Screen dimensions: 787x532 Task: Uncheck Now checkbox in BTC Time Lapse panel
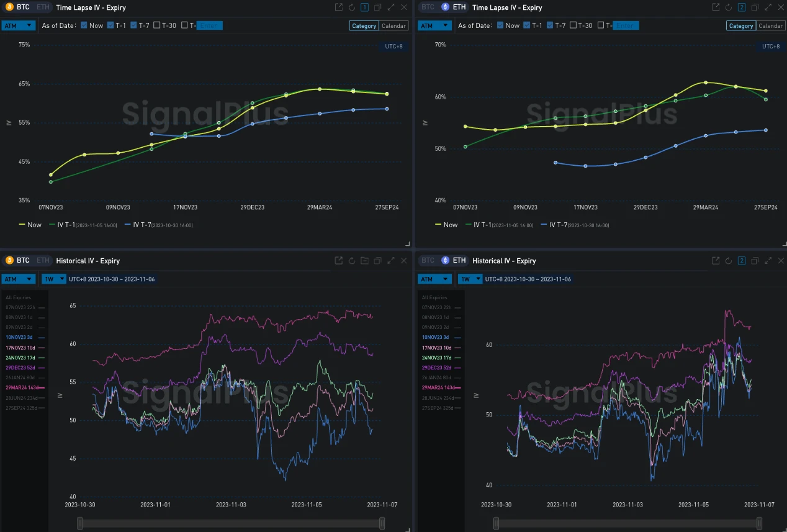(84, 25)
